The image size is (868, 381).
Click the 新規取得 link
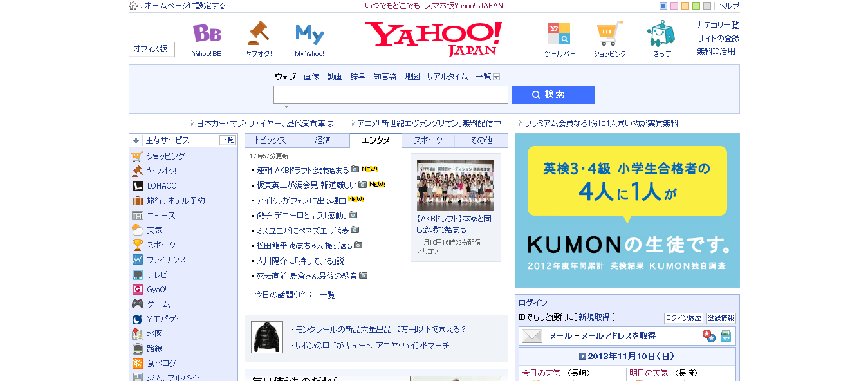594,317
